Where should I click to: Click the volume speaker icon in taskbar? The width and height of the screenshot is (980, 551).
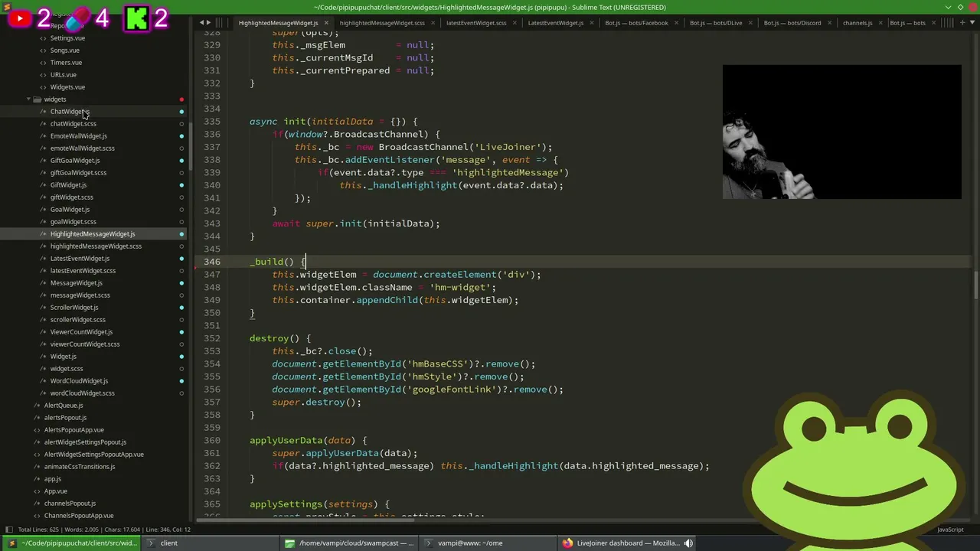point(688,543)
